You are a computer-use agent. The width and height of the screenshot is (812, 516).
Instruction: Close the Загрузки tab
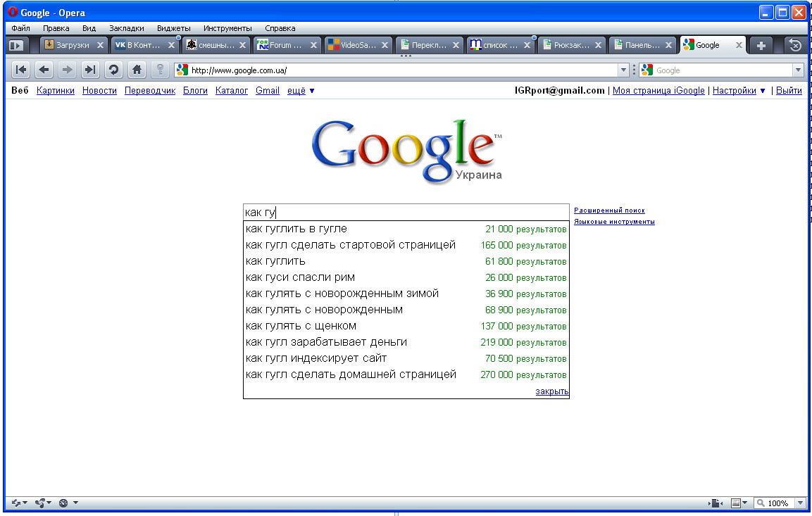coord(100,45)
